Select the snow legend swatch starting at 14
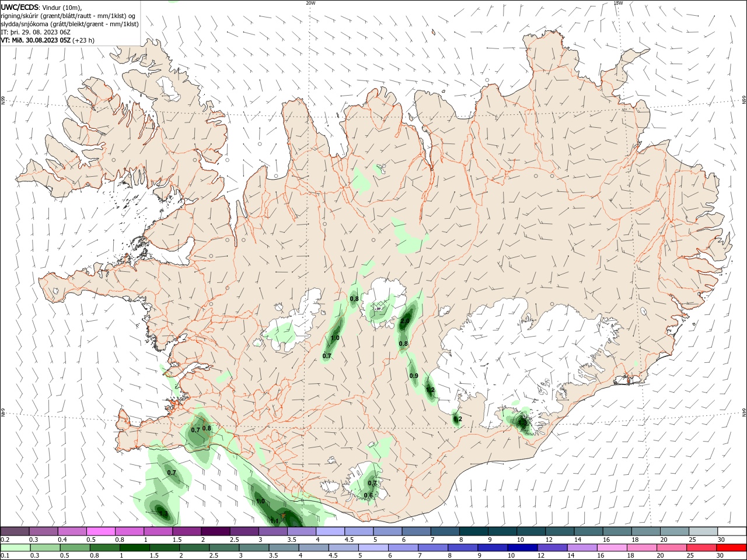Viewport: 747px width, 560px height. pyautogui.click(x=588, y=531)
